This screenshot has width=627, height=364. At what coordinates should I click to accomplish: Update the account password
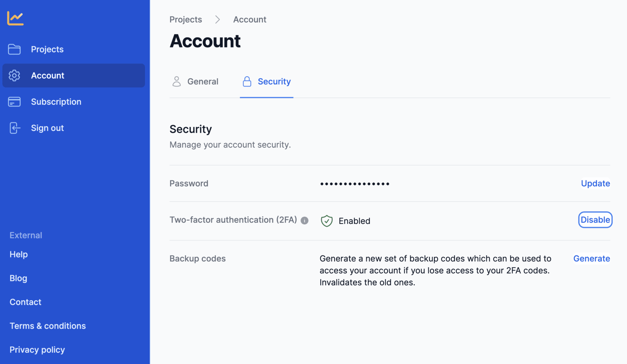595,184
